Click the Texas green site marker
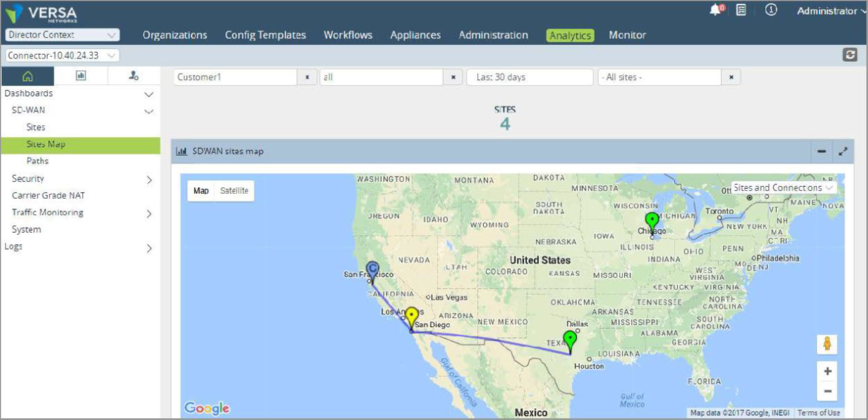The width and height of the screenshot is (868, 420). pyautogui.click(x=569, y=342)
